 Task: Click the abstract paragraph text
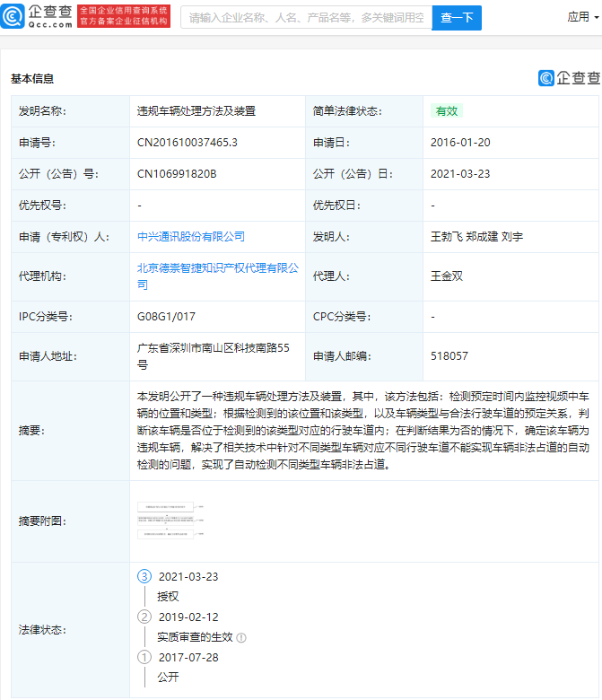pyautogui.click(x=363, y=431)
